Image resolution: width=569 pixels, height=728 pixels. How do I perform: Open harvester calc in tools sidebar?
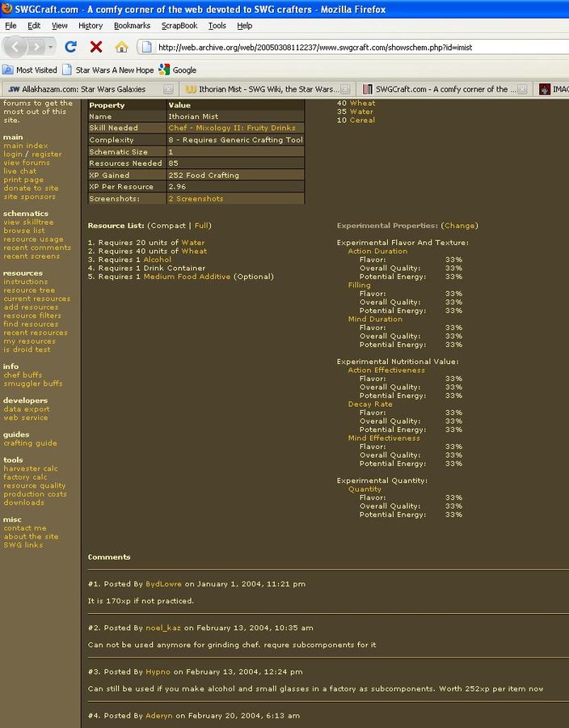tap(30, 469)
